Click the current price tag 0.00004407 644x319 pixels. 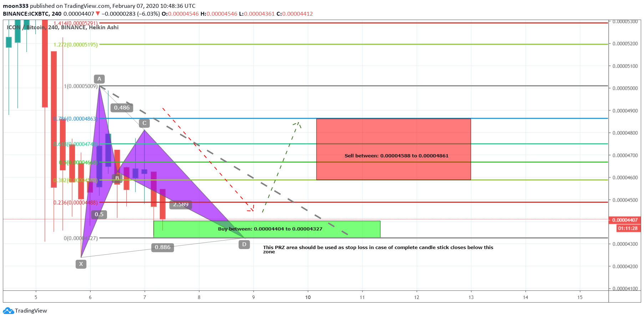(x=625, y=220)
